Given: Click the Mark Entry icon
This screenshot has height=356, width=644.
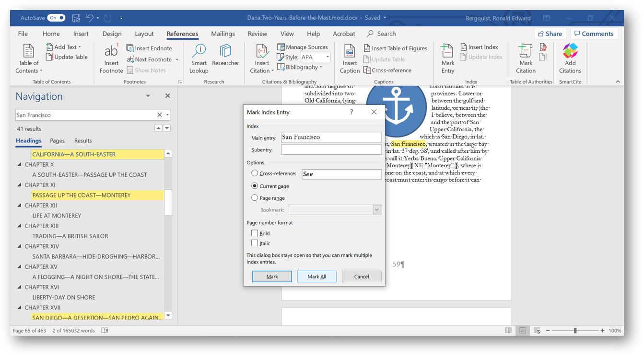Looking at the screenshot, I should click(x=447, y=52).
